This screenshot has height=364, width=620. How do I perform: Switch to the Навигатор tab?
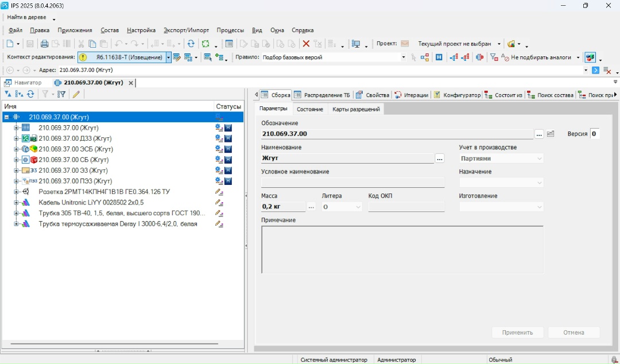pyautogui.click(x=27, y=83)
